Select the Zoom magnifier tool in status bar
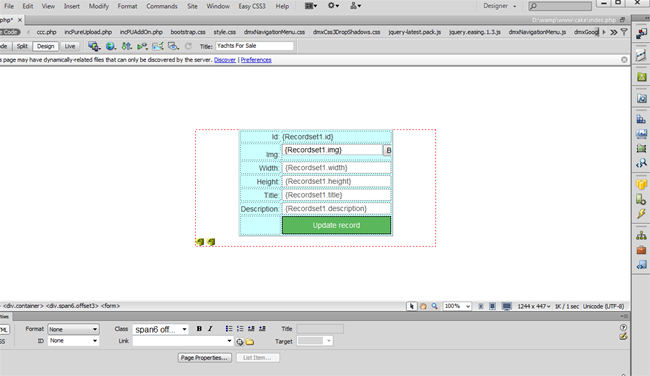The width and height of the screenshot is (650, 376). coord(434,306)
